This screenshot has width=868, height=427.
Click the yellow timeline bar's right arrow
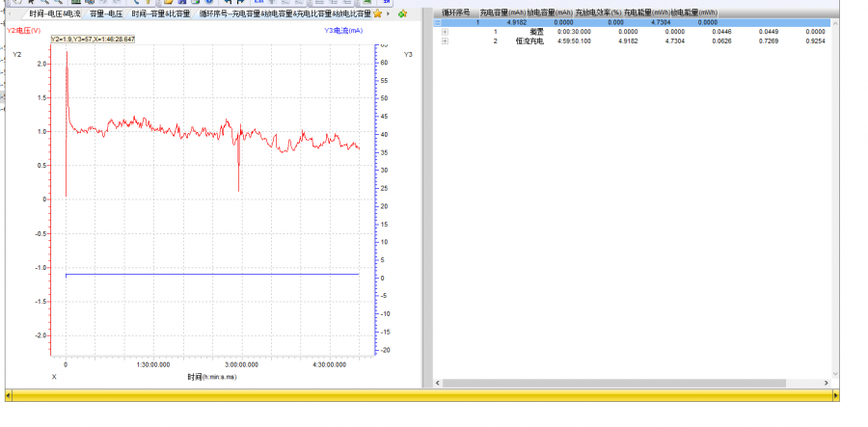pos(833,395)
